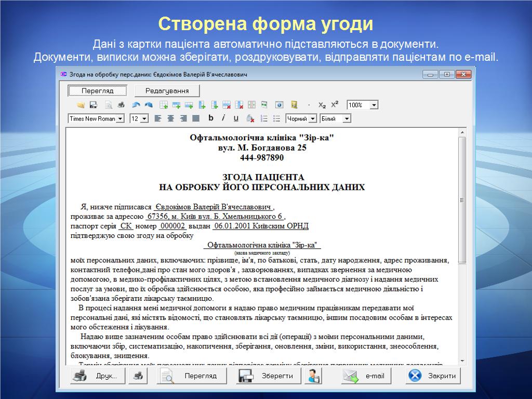The image size is (532, 399).
Task: Switch to the Редагування tab
Action: (x=167, y=91)
